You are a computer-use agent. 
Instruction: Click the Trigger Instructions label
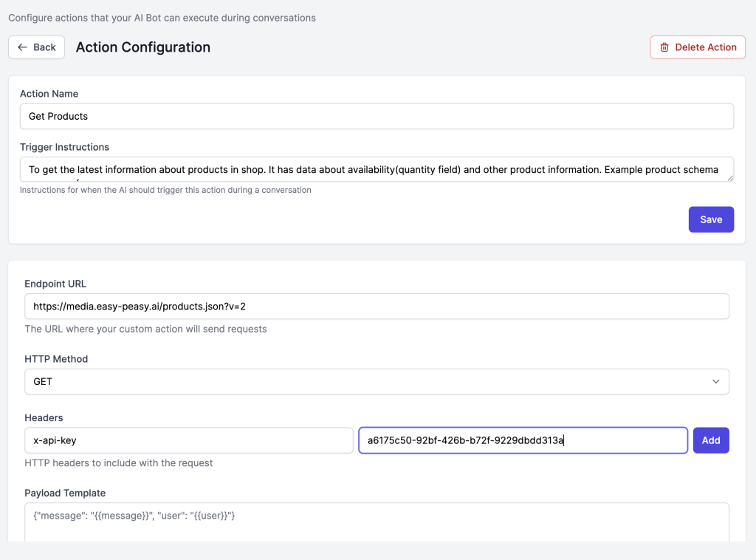64,147
